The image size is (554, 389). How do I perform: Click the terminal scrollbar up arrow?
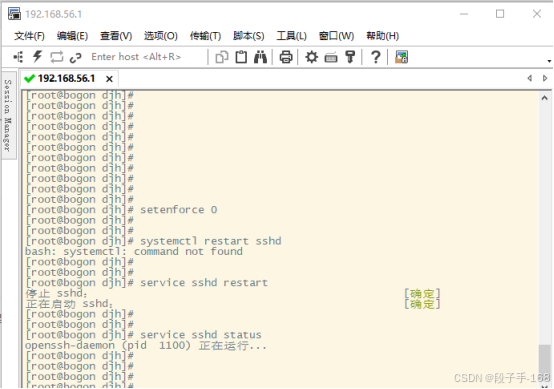point(544,98)
